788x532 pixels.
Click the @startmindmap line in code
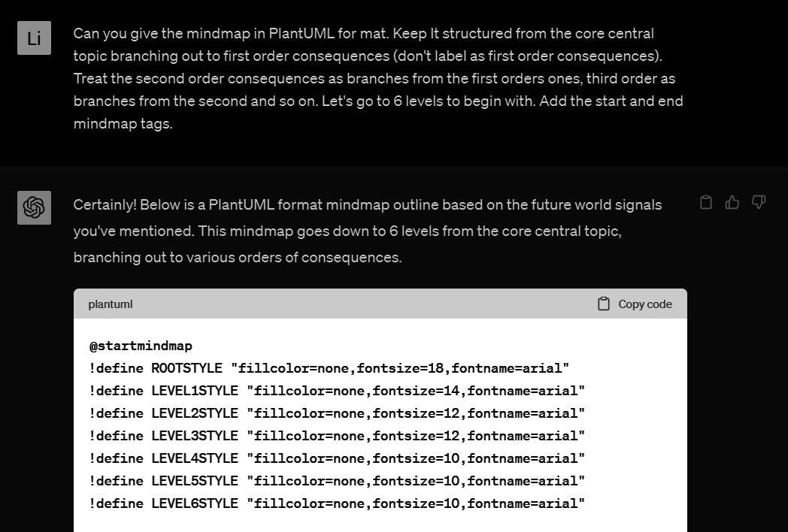point(141,346)
